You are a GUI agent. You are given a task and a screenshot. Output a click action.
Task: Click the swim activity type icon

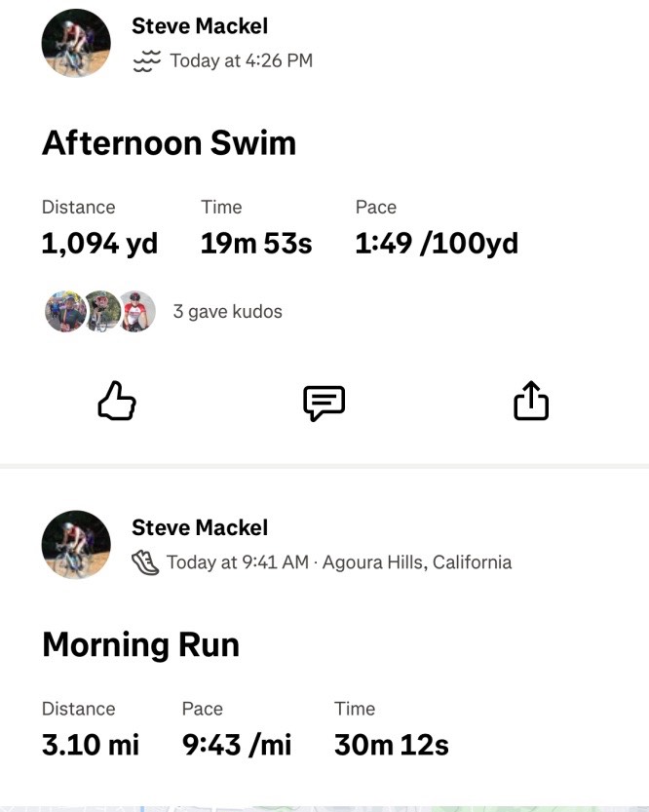[144, 60]
